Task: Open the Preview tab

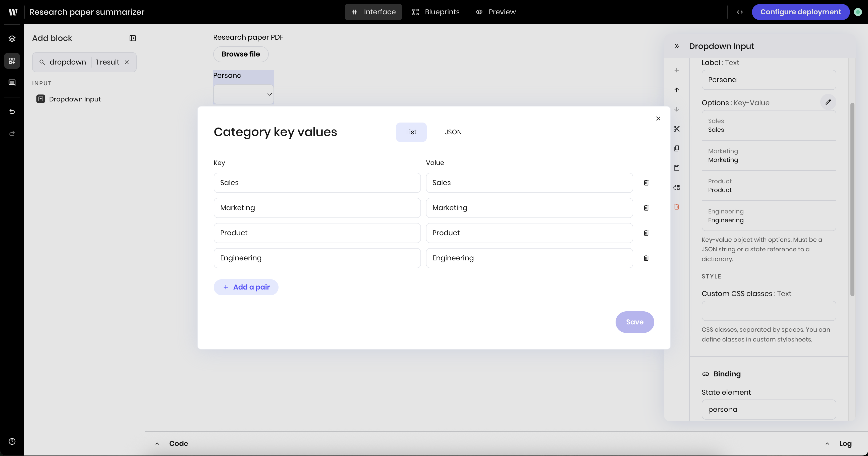Action: click(x=496, y=12)
